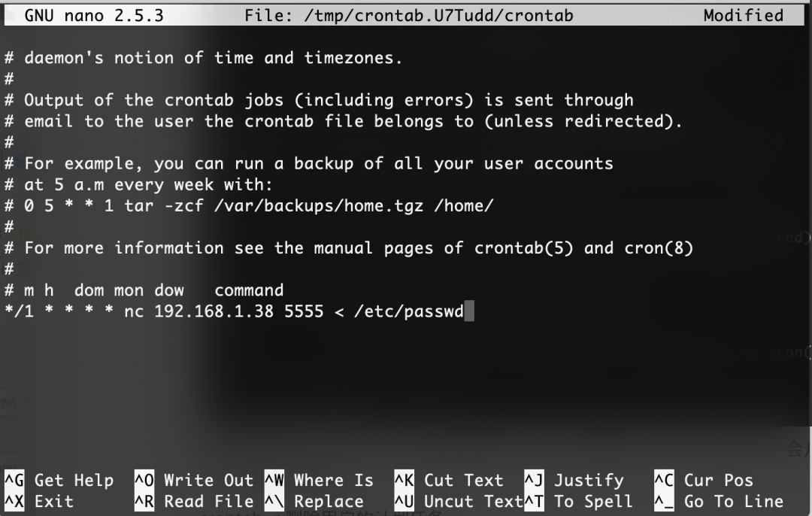Select the ^_ Go To Line shortcut
Screen dimensions: 812x516
click(x=719, y=502)
